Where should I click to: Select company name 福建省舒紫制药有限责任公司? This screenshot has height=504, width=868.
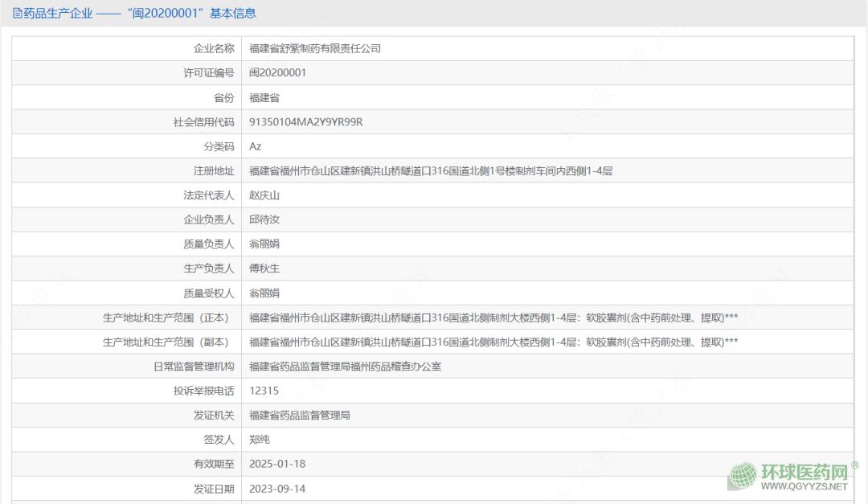tap(315, 48)
